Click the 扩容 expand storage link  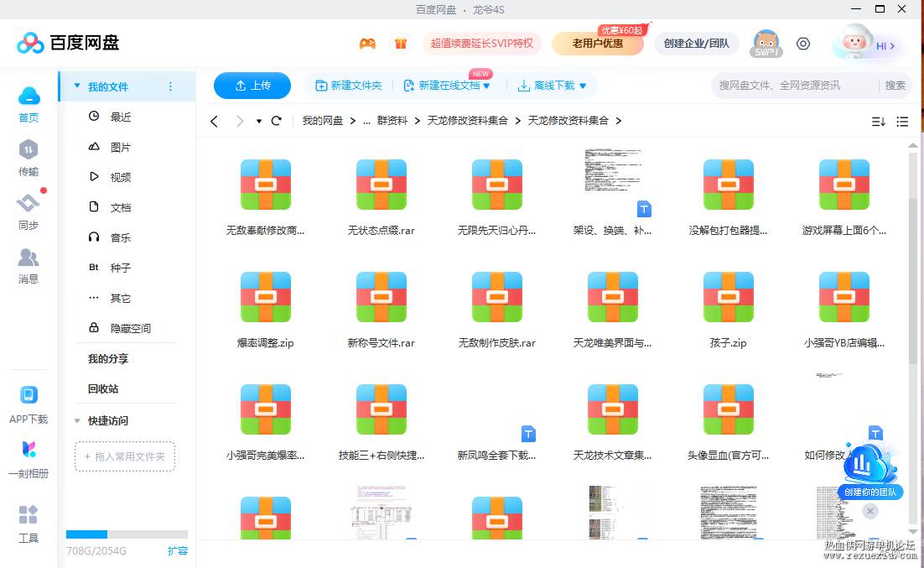(x=178, y=551)
